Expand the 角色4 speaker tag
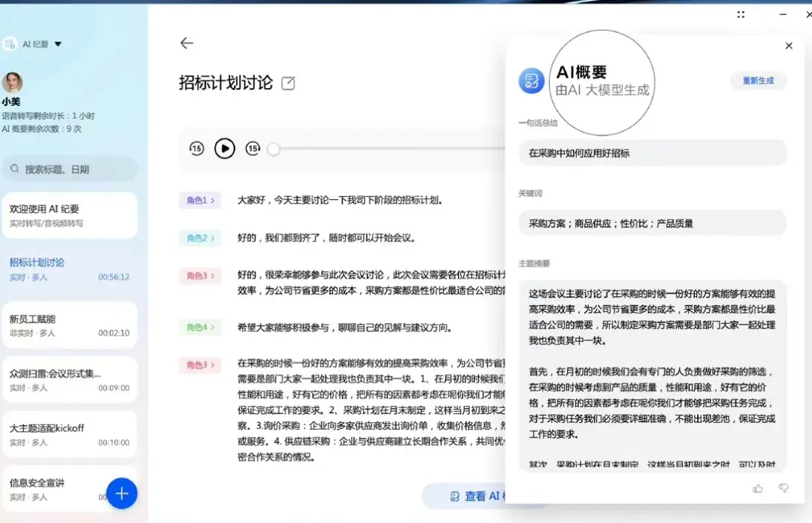The width and height of the screenshot is (812, 523). pos(201,328)
